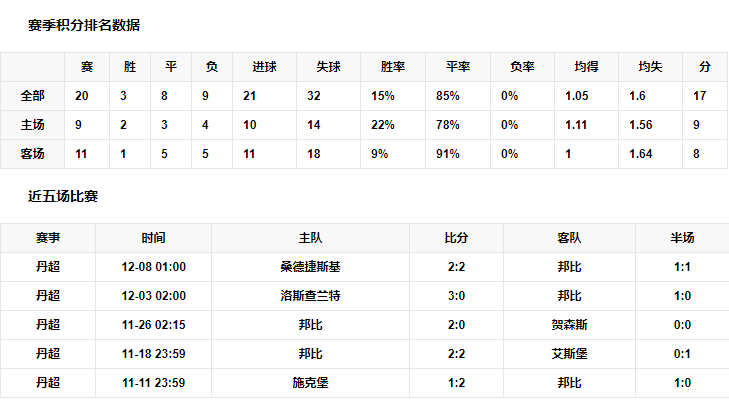The height and width of the screenshot is (401, 729).
Task: Click the 均得 column header
Action: 586,67
